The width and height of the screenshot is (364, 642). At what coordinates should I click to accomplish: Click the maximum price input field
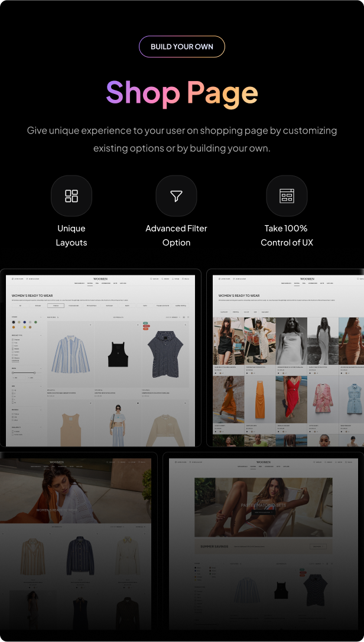coord(34,378)
